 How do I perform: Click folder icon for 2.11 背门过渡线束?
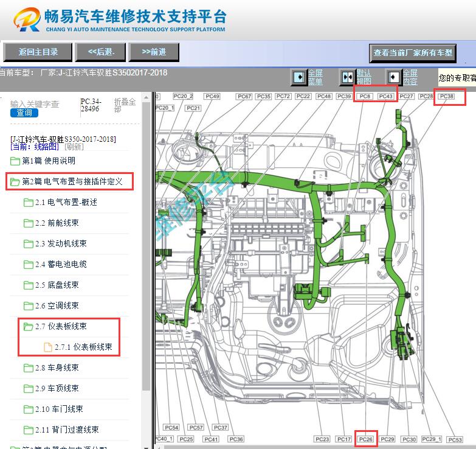[x=28, y=430]
